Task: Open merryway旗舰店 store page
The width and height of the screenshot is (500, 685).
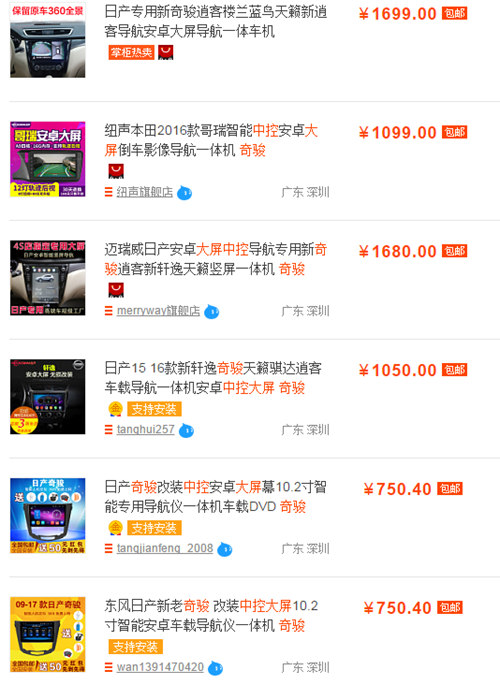Action: [158, 311]
